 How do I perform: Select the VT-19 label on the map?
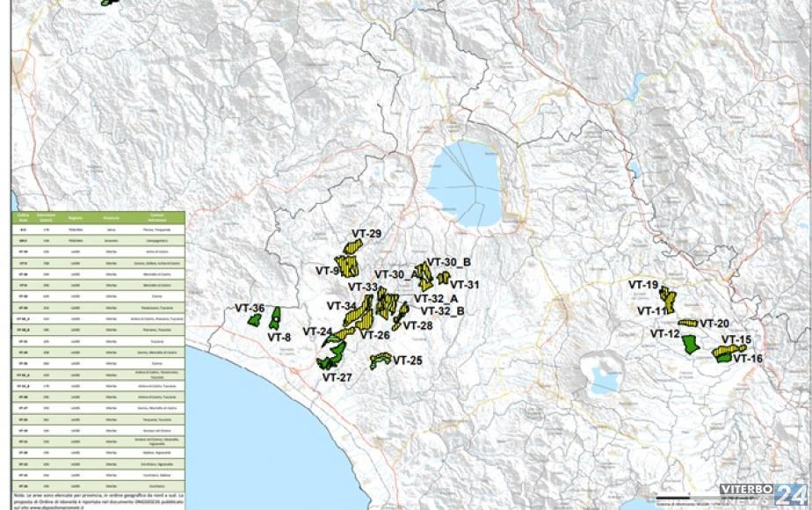coord(643,285)
